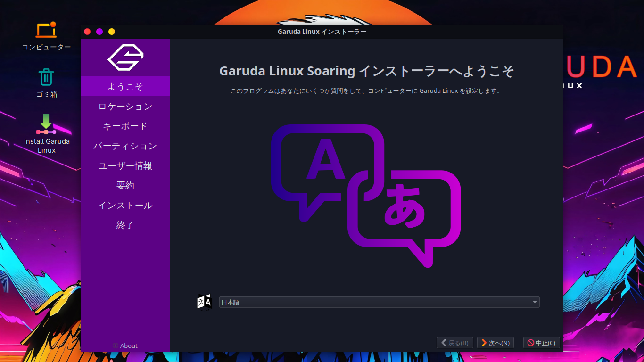Click the 中止(C) cancel button
Viewport: 644px width, 362px height.
click(542, 343)
